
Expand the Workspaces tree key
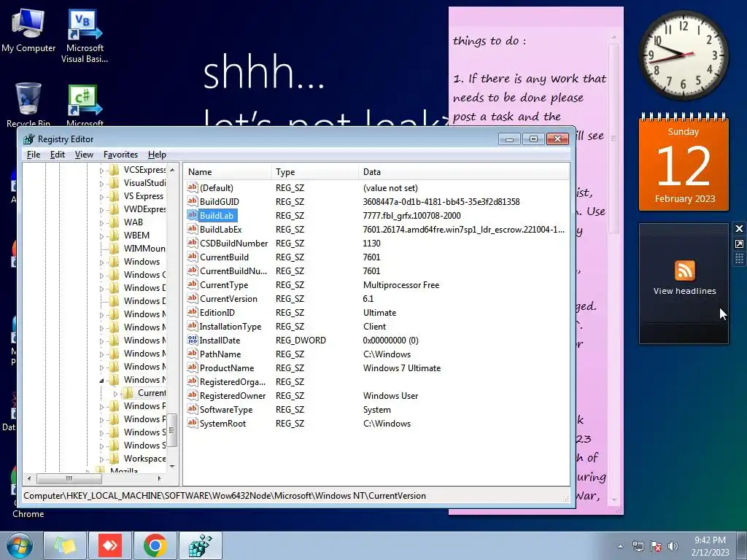(101, 459)
